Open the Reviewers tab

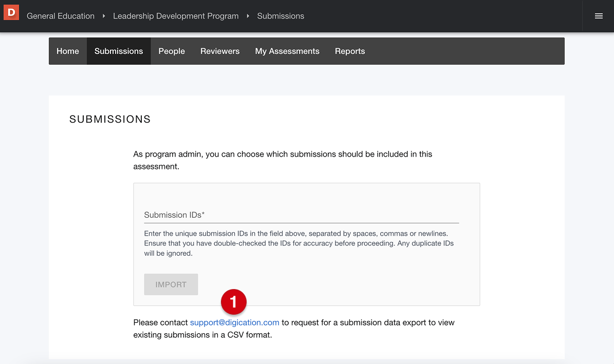coord(220,51)
